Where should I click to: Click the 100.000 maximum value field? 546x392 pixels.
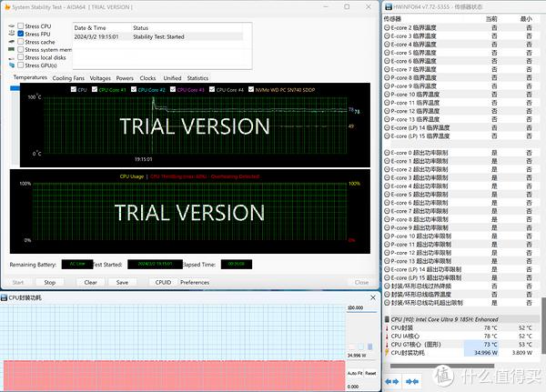361,307
